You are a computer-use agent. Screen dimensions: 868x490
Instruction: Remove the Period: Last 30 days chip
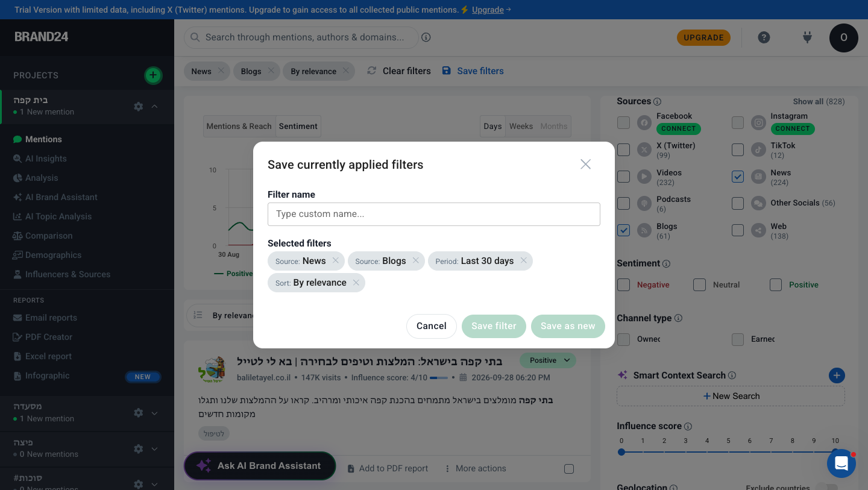pyautogui.click(x=523, y=261)
